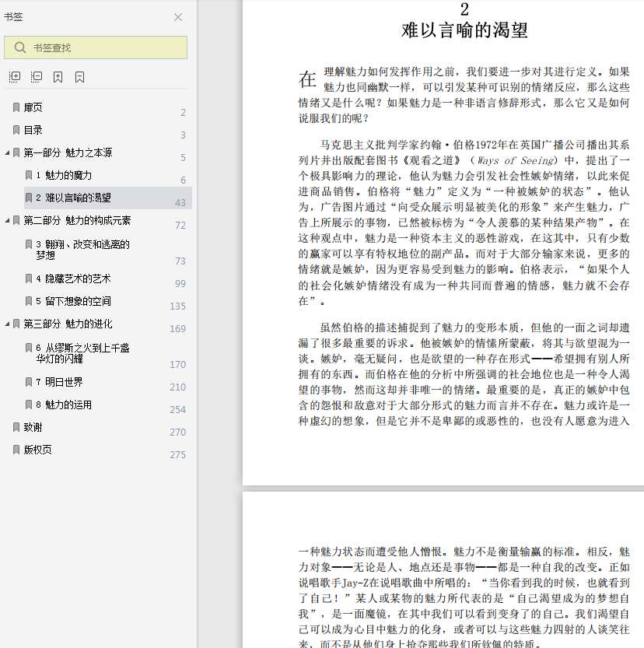The image size is (644, 648).
Task: Open chapter 4 隐藏艺术的艺术
Action: click(x=73, y=279)
